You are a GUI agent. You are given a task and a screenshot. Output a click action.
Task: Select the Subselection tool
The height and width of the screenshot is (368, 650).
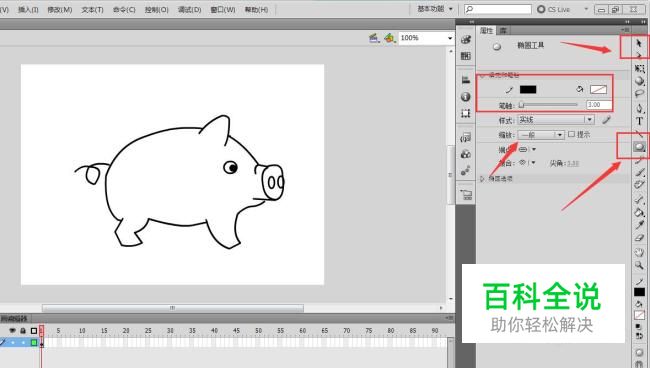point(639,55)
